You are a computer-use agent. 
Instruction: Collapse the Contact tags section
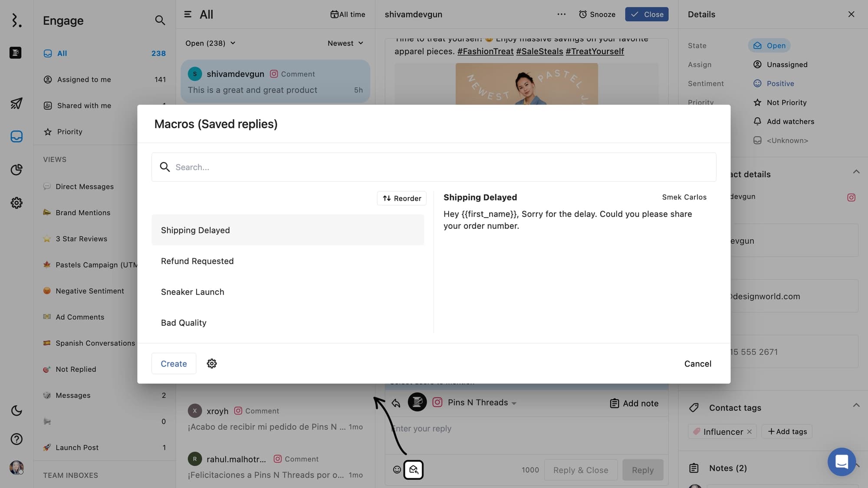click(x=856, y=405)
